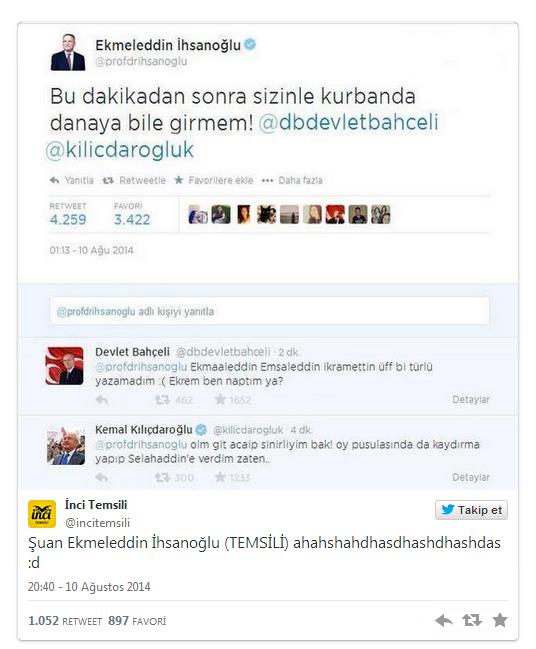This screenshot has width=536, height=649.
Task: Favorite the İnci Temsili tweet with bottom star
Action: click(x=500, y=620)
